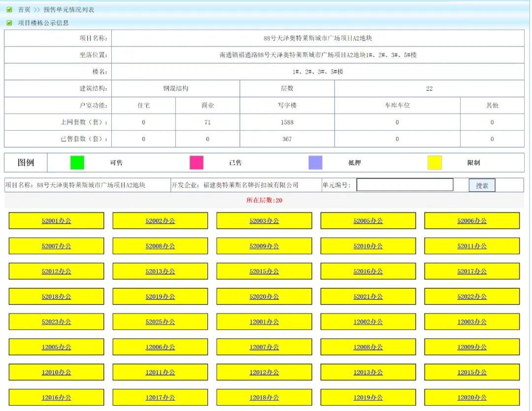This screenshot has width=532, height=411.
Task: Click the 所在层数:20 floor header
Action: pos(265,200)
